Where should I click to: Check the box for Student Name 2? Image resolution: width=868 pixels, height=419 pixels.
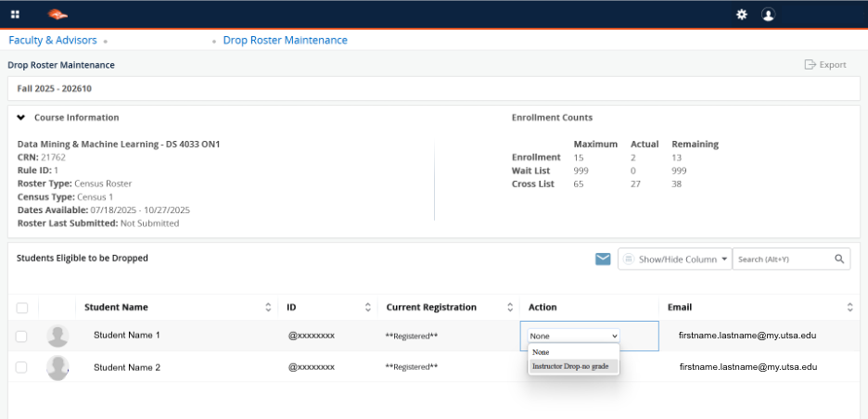pos(22,367)
